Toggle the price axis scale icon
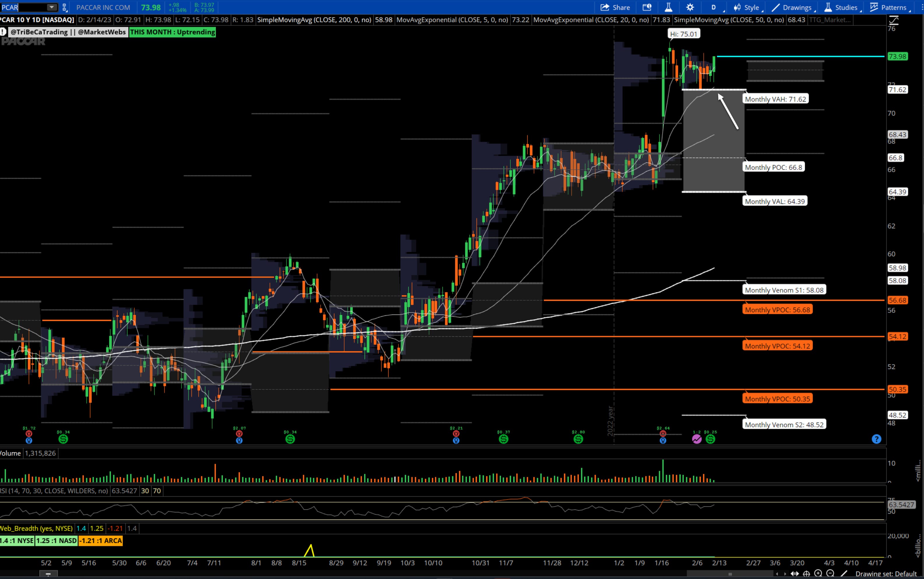This screenshot has width=924, height=579. (893, 20)
